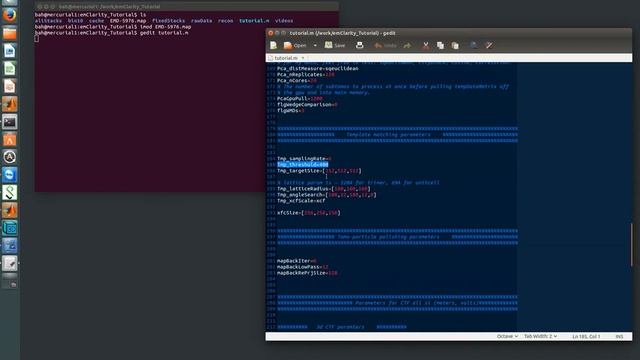Click the mapBackIter line
Screen dimensions: 640x360
[297, 261]
